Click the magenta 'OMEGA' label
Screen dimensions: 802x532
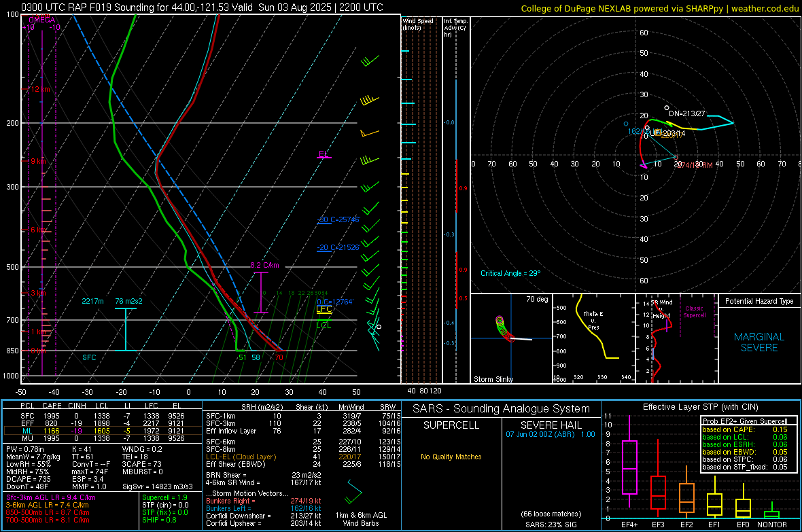pos(42,20)
